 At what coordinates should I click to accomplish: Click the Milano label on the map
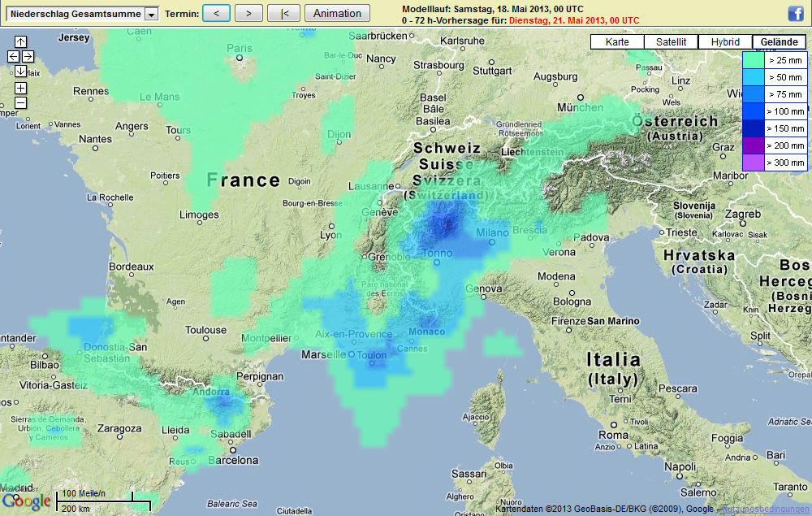coord(493,233)
